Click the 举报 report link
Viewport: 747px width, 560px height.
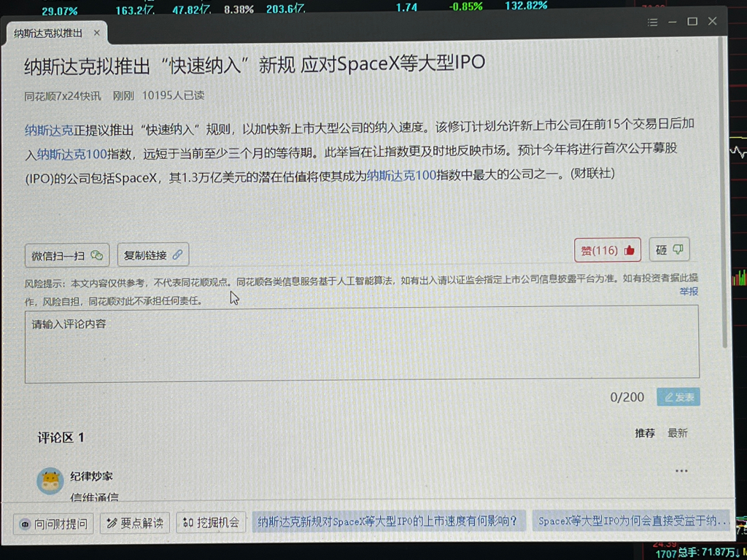(x=689, y=291)
